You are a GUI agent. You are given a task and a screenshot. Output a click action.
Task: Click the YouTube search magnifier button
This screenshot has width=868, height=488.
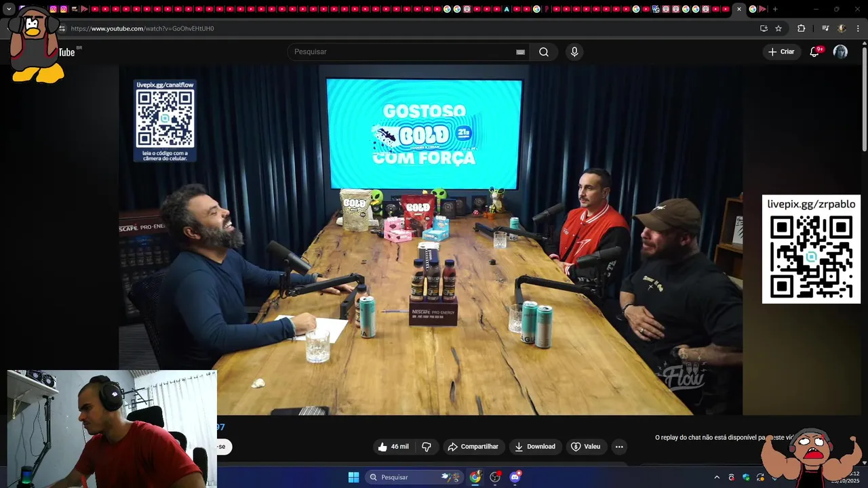(544, 52)
